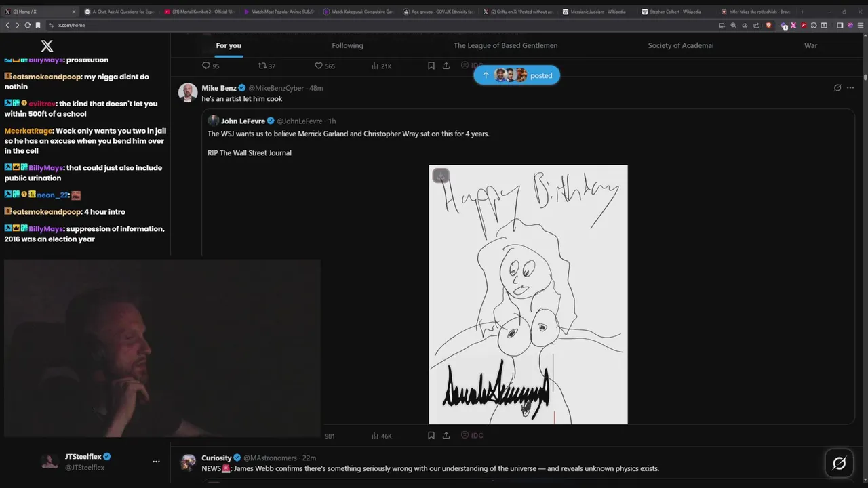Click Curiosity account avatar
This screenshot has width=868, height=488.
pos(188,462)
